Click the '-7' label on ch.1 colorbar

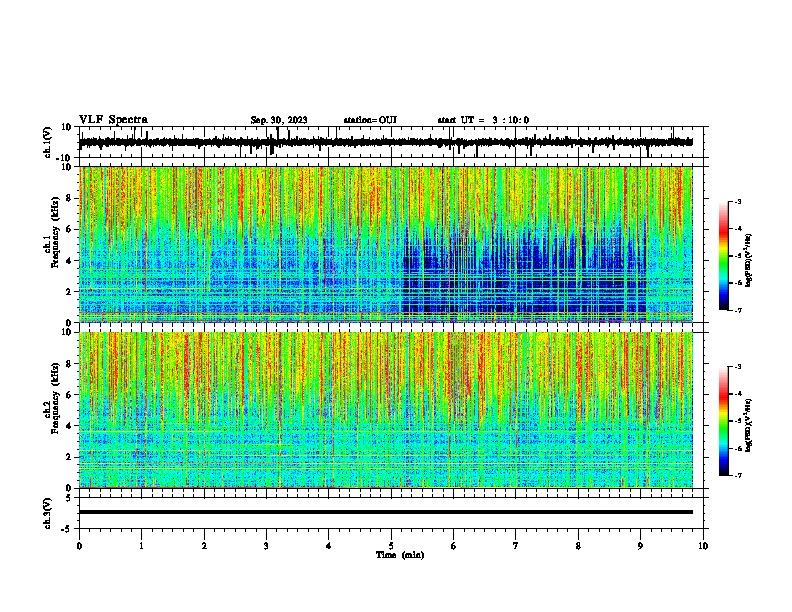point(738,310)
